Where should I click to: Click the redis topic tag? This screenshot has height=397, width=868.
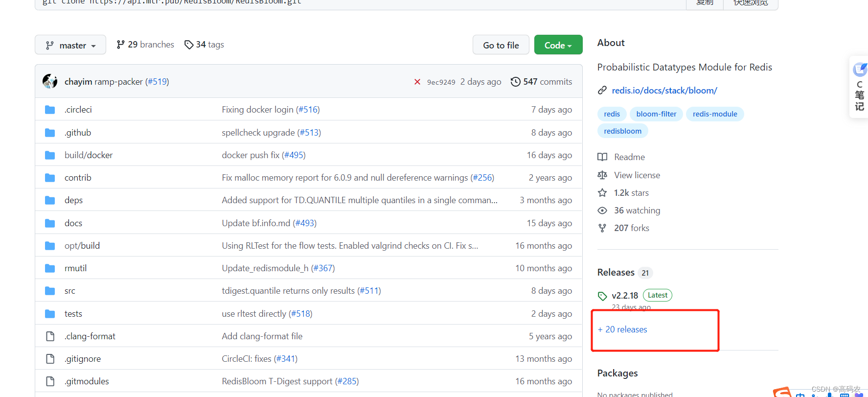pyautogui.click(x=612, y=114)
